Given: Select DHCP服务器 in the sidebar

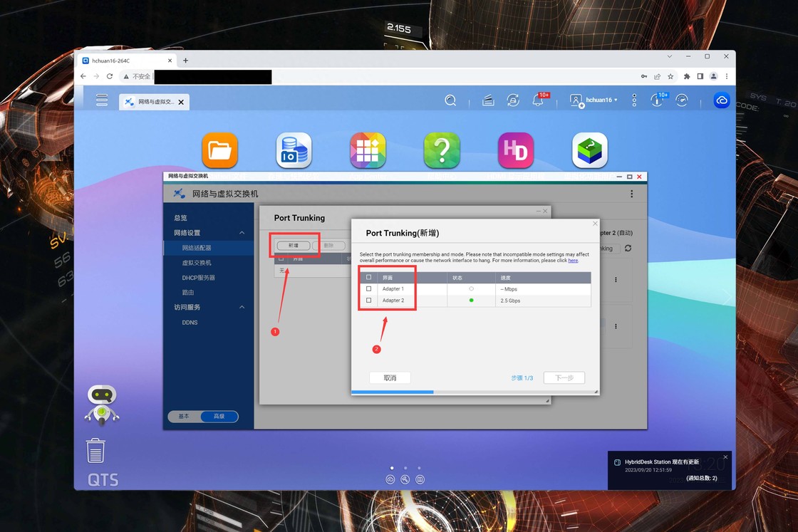Looking at the screenshot, I should pyautogui.click(x=198, y=278).
